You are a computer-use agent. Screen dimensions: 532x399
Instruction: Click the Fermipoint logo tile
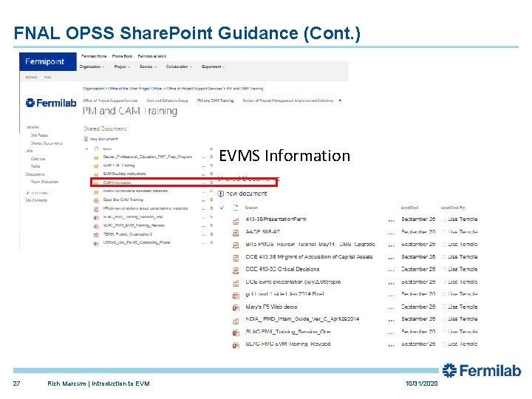[48, 62]
